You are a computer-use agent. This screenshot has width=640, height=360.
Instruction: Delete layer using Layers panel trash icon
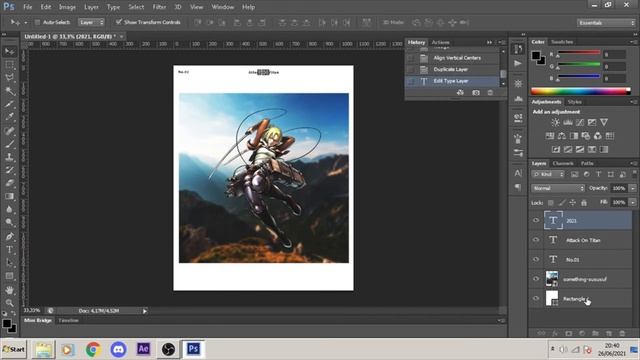click(x=622, y=333)
